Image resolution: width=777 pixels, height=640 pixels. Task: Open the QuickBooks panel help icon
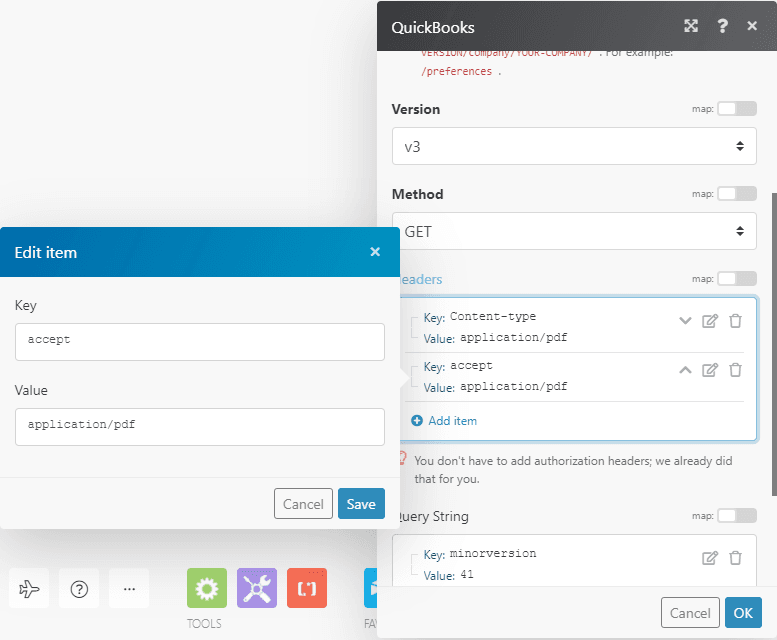722,26
